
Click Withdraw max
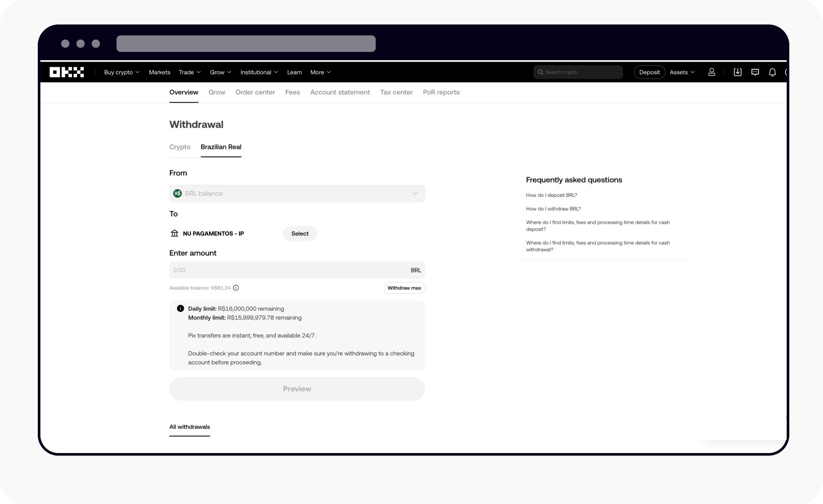[404, 288]
